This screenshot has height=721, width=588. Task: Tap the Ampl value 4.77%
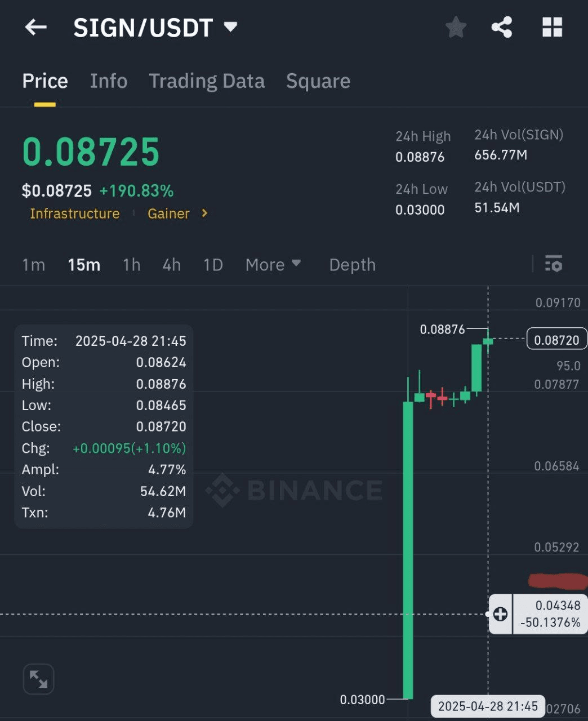tap(167, 469)
